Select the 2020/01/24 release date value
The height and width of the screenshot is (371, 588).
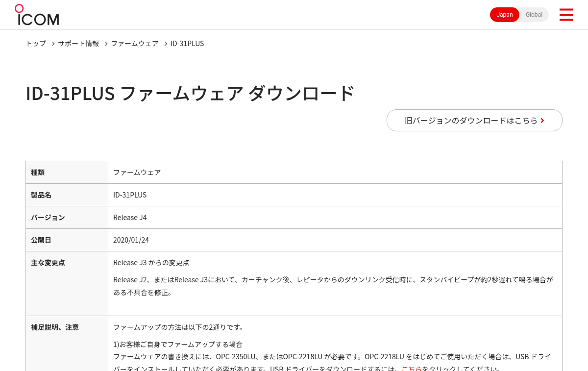tap(131, 240)
